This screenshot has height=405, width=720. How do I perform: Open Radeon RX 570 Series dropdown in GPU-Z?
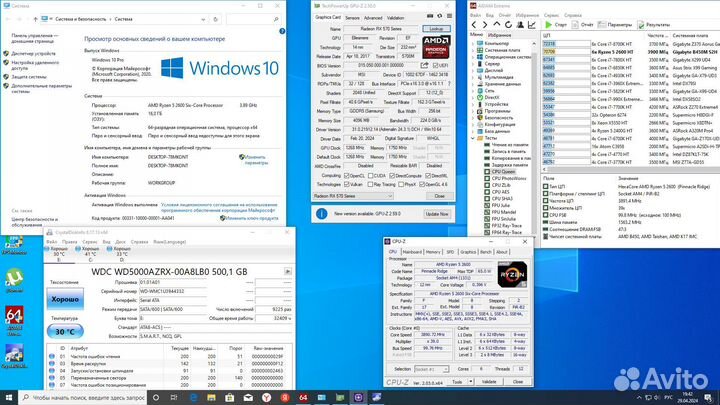(x=353, y=196)
